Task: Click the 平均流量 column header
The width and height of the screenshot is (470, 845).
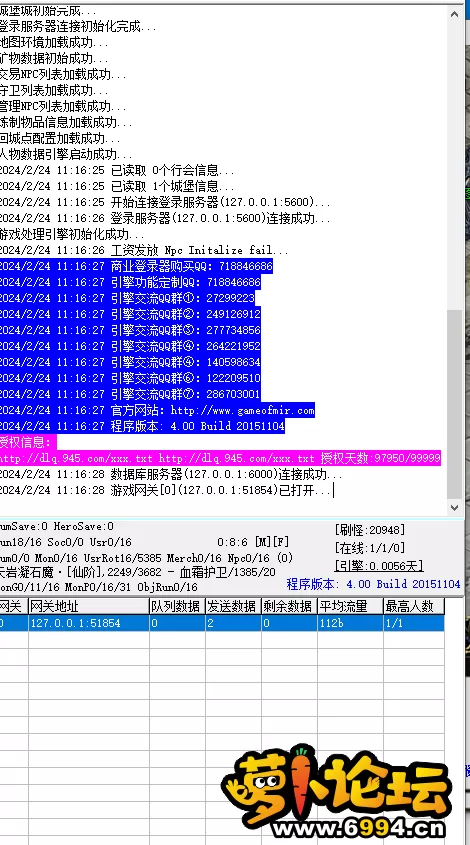Action: 350,606
